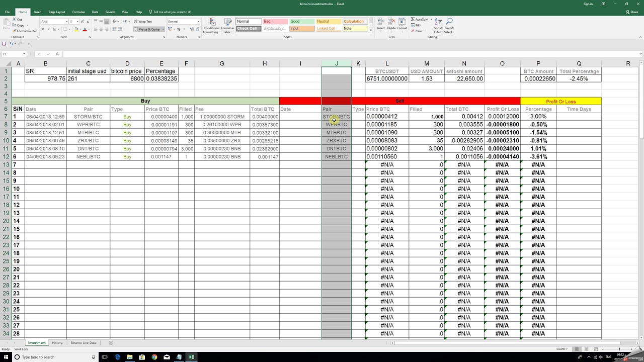Apply the red font color
This screenshot has height=362, width=644.
tap(85, 29)
